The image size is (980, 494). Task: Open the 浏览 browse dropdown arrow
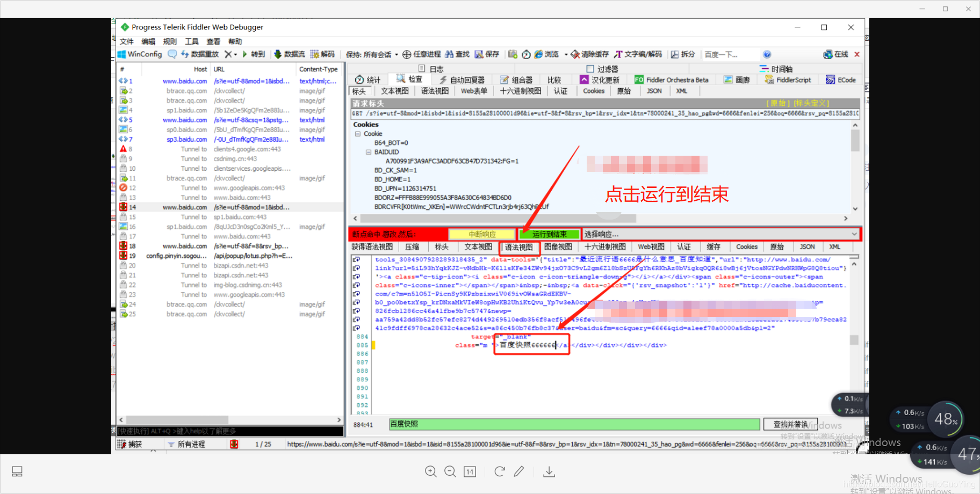[x=566, y=54]
